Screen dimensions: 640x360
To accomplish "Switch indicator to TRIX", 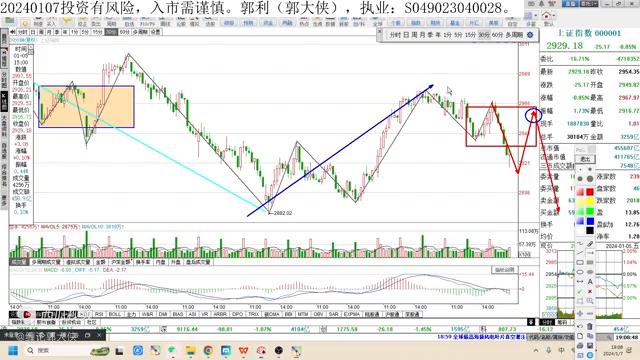I will pos(254,314).
